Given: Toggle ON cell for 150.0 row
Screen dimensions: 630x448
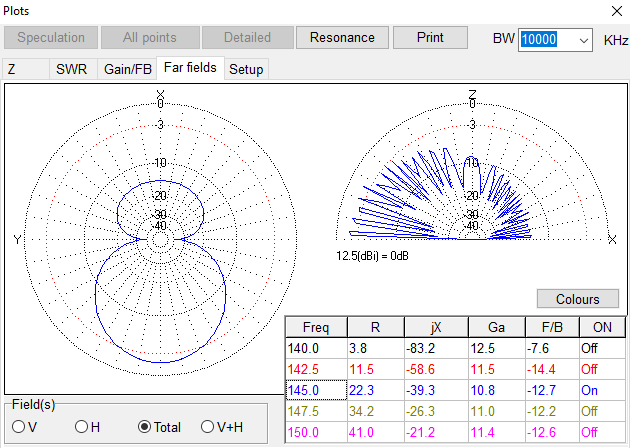Looking at the screenshot, I should click(x=602, y=430).
